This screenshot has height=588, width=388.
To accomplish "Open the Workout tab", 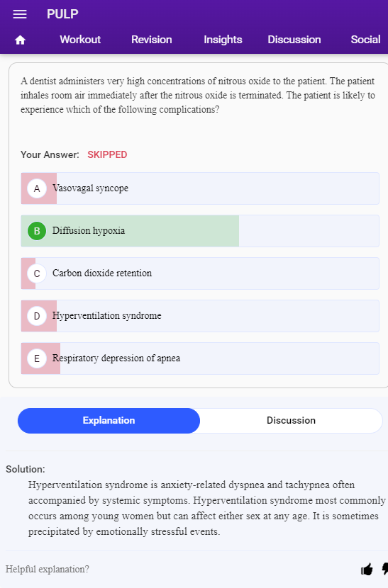I will 80,40.
